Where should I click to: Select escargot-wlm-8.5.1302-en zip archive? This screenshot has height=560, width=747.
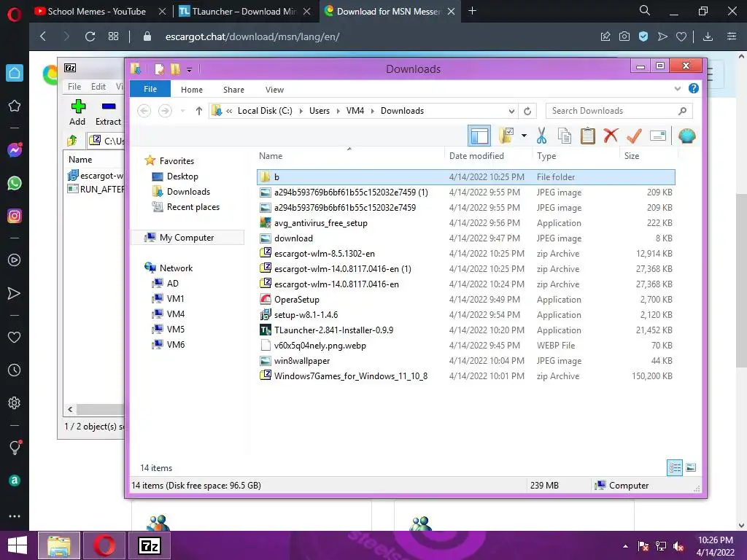point(466,254)
